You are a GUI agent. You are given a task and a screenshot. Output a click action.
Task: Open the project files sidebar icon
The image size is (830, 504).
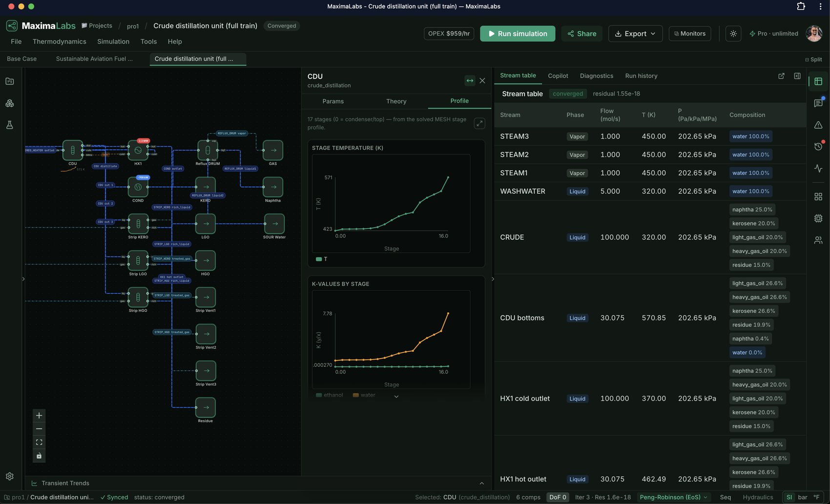point(9,81)
